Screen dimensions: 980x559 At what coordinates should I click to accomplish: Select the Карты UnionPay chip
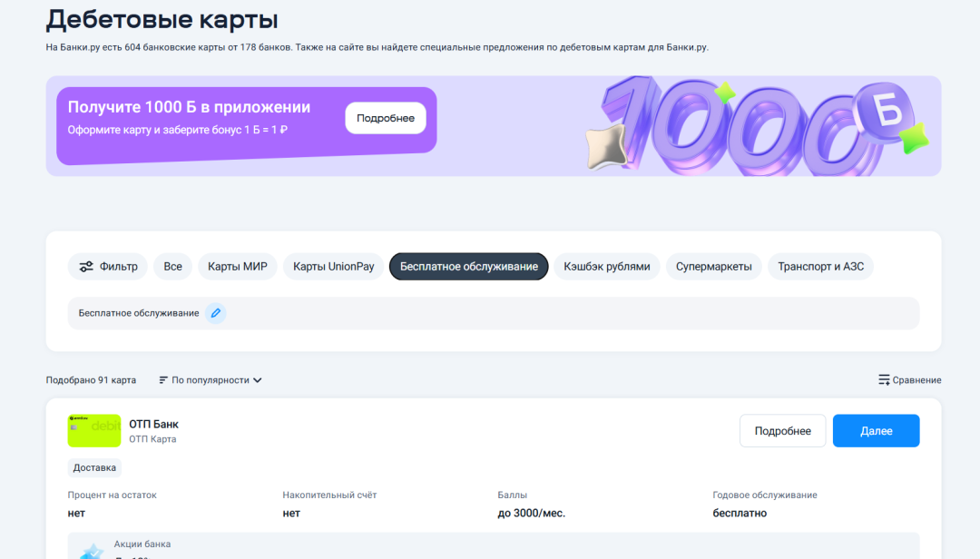[334, 267]
